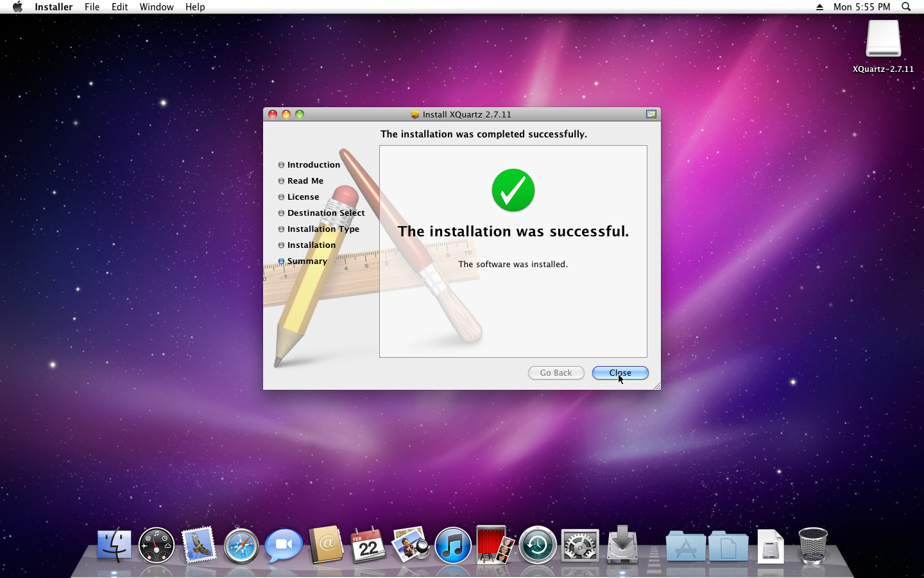
Task: Click the Close button in the installer
Action: (x=620, y=373)
